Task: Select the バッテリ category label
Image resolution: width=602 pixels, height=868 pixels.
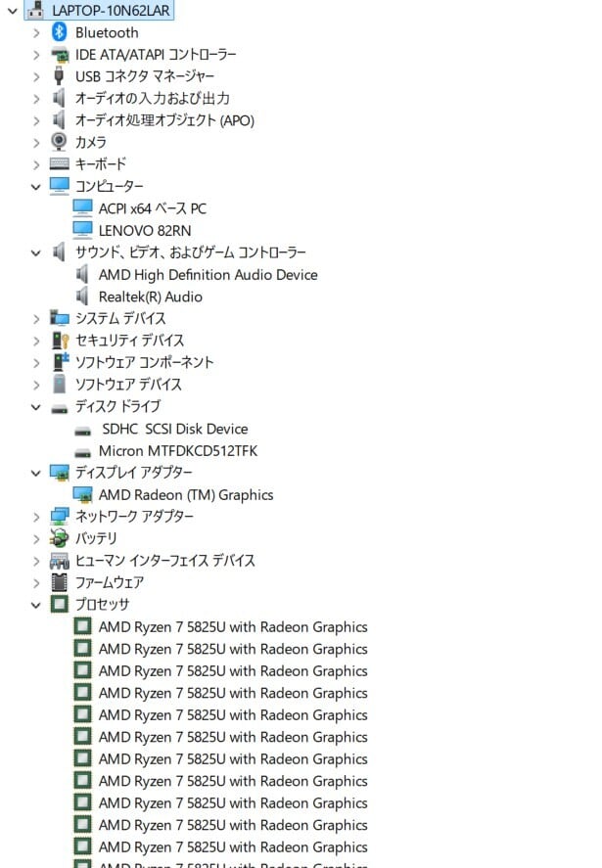Action: [96, 538]
